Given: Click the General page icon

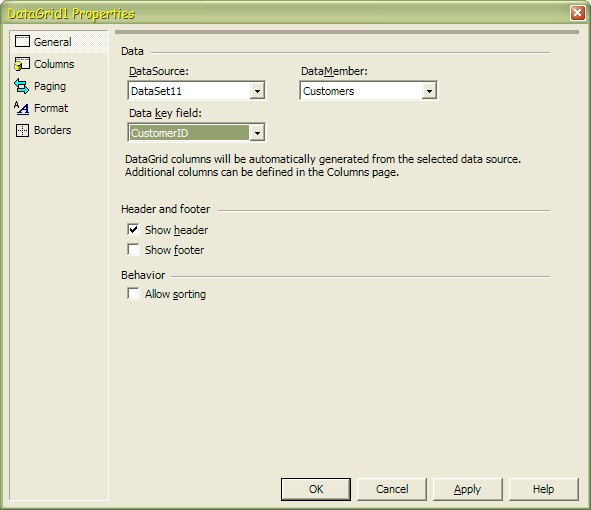Looking at the screenshot, I should click(x=22, y=41).
